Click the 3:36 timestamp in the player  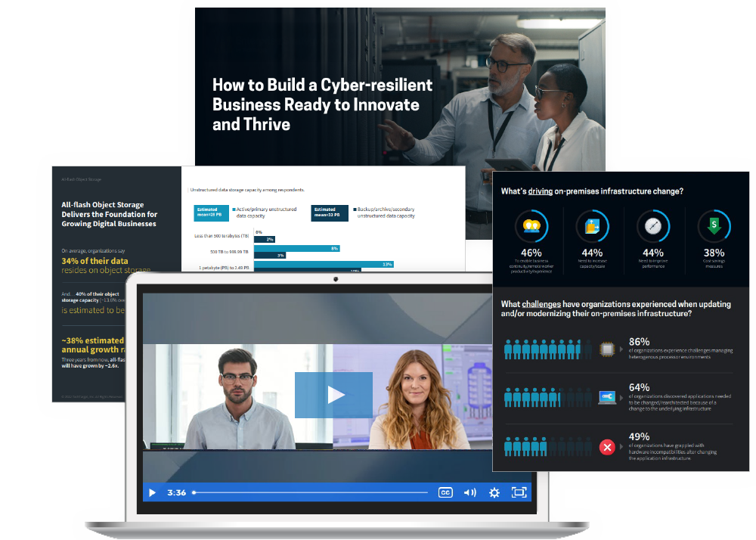click(x=176, y=492)
